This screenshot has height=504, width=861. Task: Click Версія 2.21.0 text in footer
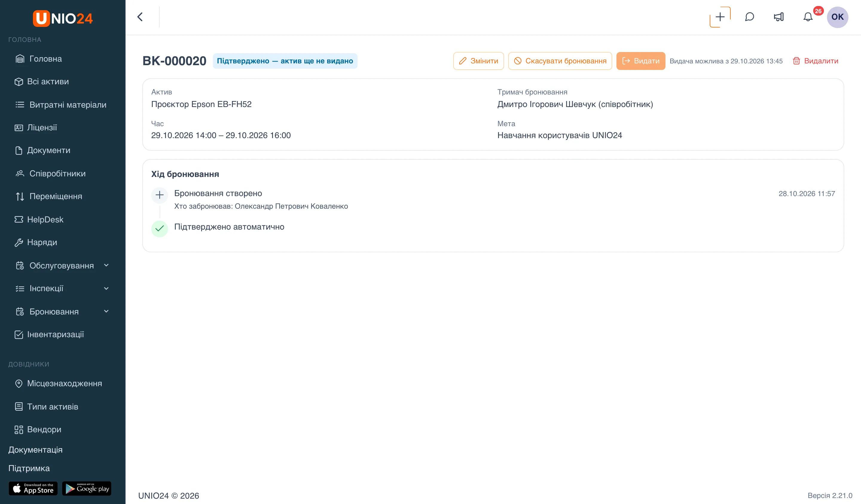point(830,495)
